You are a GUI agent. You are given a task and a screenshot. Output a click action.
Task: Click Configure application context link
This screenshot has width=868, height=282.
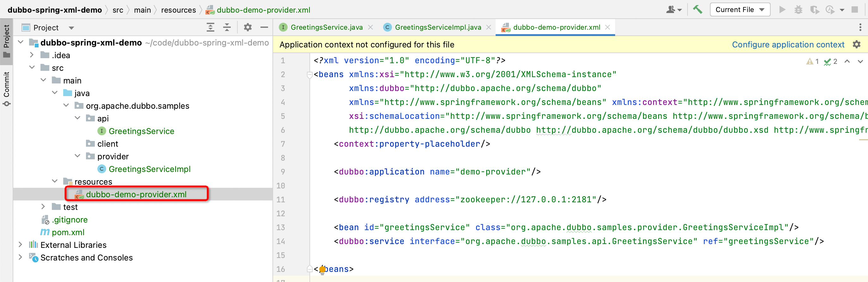click(x=788, y=45)
